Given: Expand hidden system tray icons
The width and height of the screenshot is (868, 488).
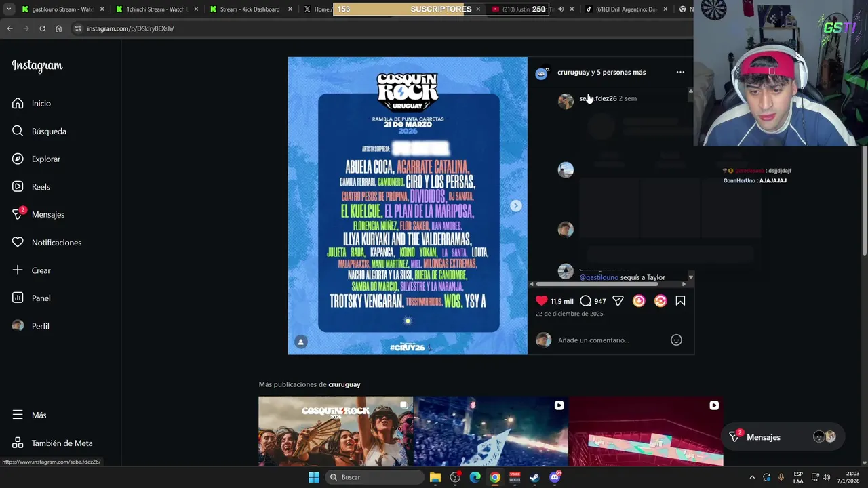Looking at the screenshot, I should [x=751, y=477].
